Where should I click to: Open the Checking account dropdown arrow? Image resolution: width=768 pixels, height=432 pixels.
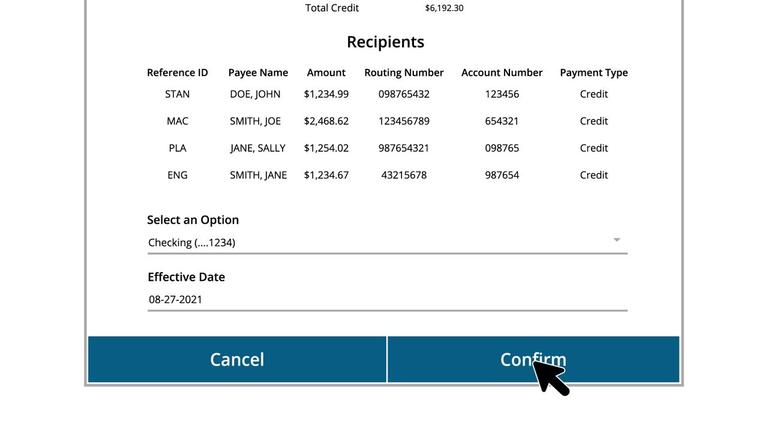click(617, 240)
